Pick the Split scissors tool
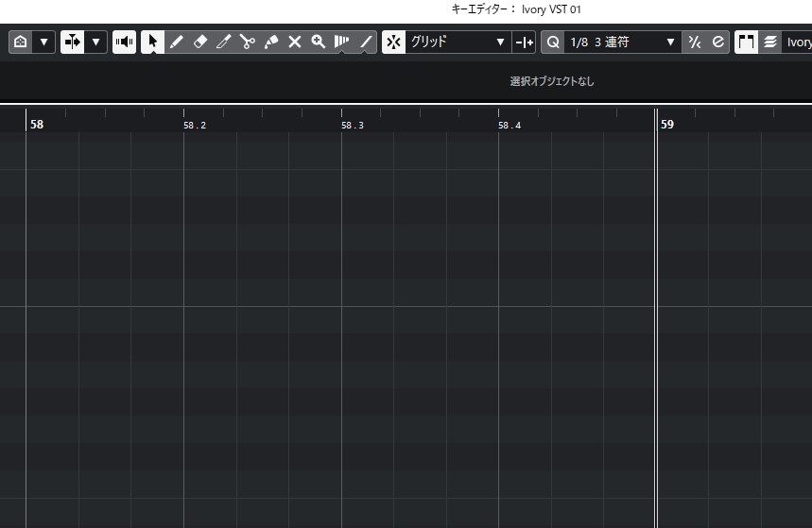This screenshot has height=528, width=812. (248, 43)
